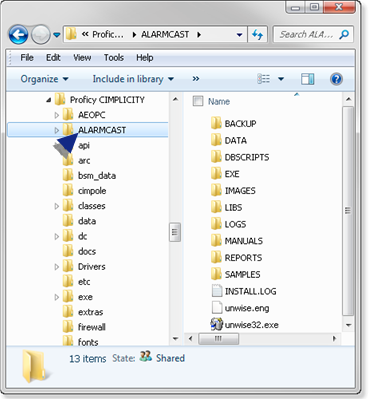Select ALARMCAST segment in the address bar
The image size is (370, 399).
point(165,34)
